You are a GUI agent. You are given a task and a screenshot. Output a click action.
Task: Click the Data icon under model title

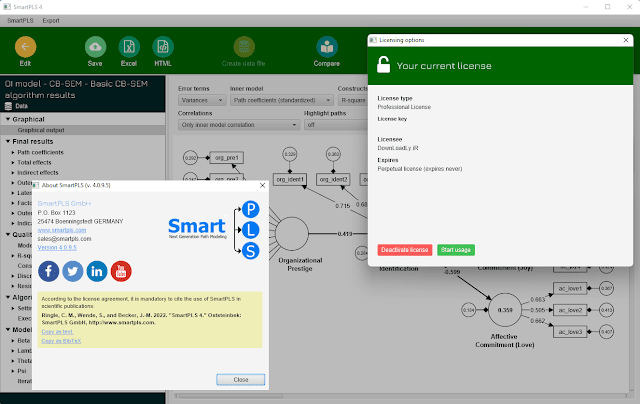(x=8, y=106)
